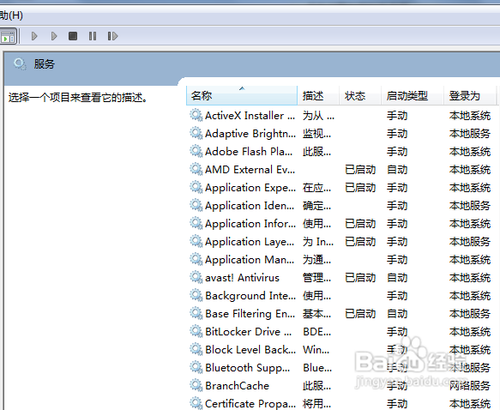
Task: Click the Application Infor... service name
Action: (250, 224)
